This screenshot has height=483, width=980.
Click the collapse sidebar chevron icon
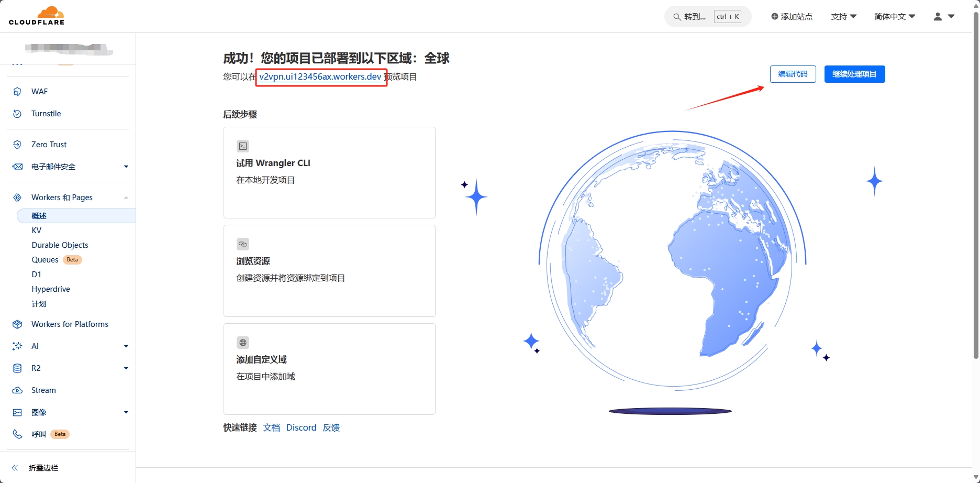click(15, 468)
